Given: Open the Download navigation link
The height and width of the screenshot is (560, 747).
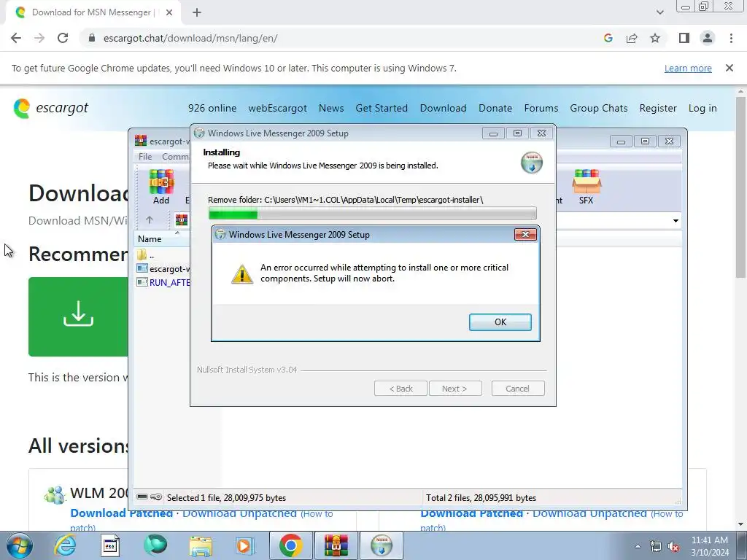Looking at the screenshot, I should pyautogui.click(x=443, y=108).
